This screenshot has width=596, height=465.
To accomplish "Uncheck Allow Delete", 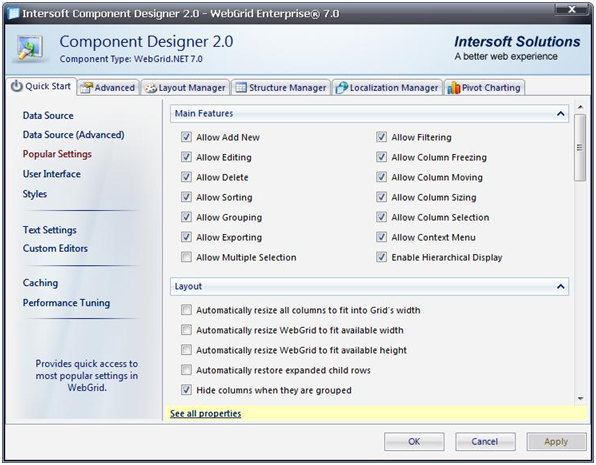I will coord(186,177).
